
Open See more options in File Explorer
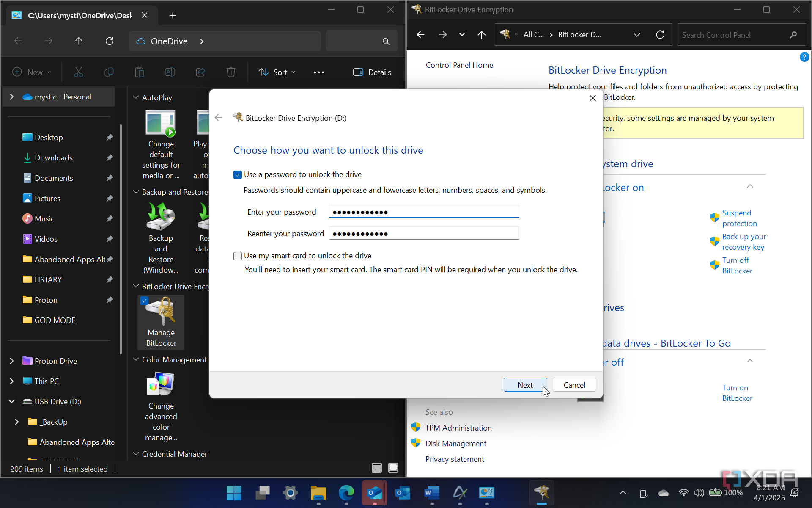coord(319,72)
